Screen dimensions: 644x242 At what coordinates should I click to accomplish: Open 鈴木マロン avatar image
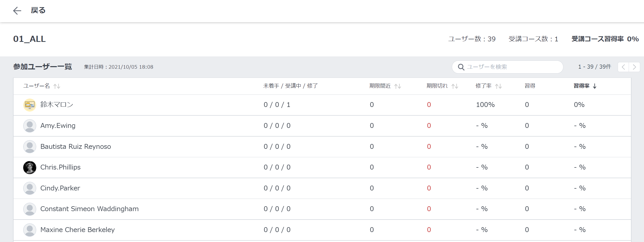pos(30,105)
